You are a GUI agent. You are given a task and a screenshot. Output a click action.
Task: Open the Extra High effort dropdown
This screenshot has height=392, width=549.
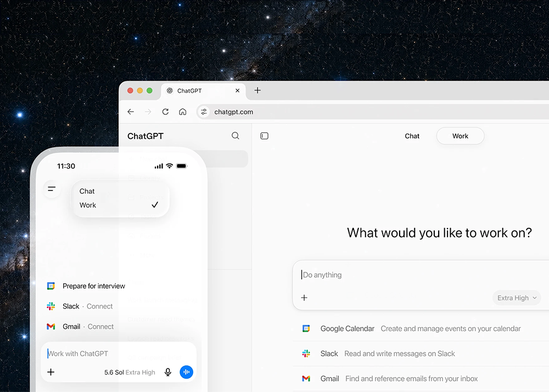coord(517,298)
